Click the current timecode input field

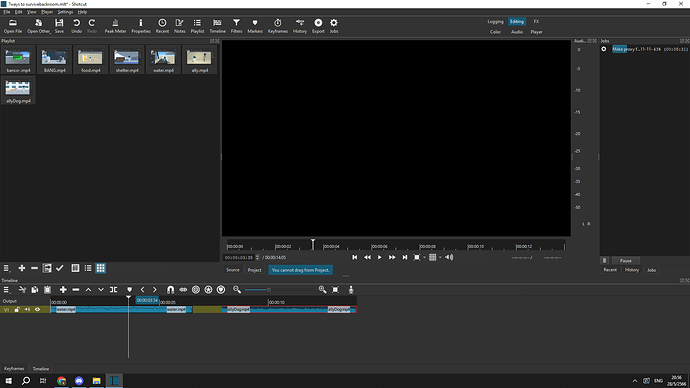click(239, 257)
